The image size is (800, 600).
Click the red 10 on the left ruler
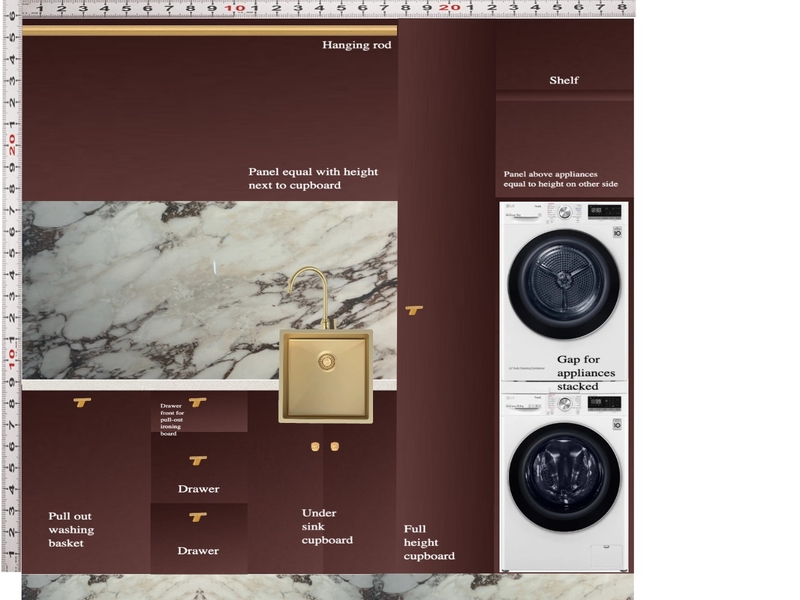(x=11, y=360)
